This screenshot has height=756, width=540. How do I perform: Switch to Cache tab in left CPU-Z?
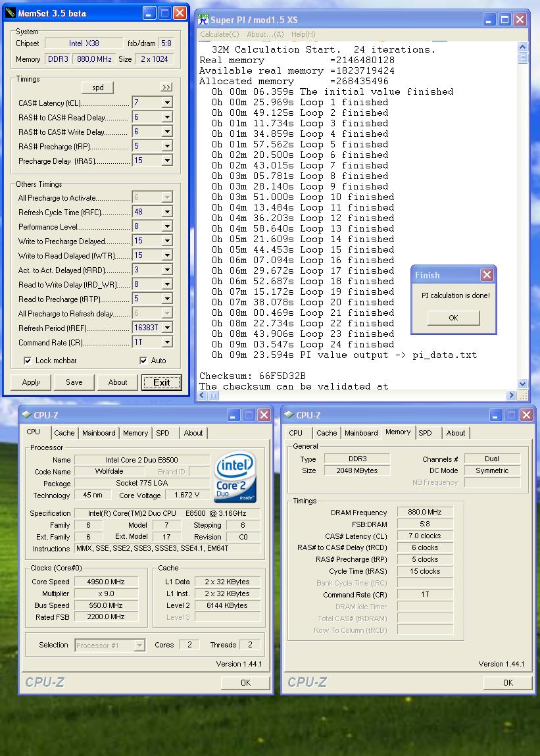64,433
